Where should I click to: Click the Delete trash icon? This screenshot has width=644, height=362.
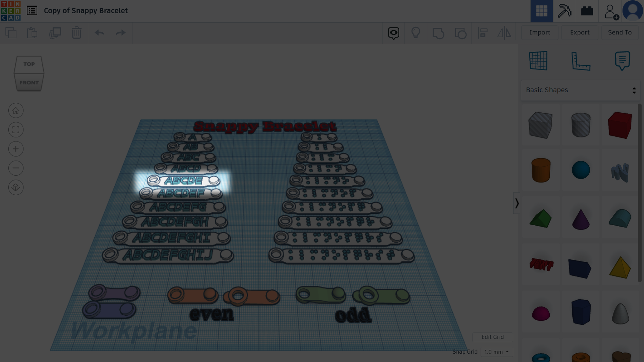pyautogui.click(x=77, y=33)
